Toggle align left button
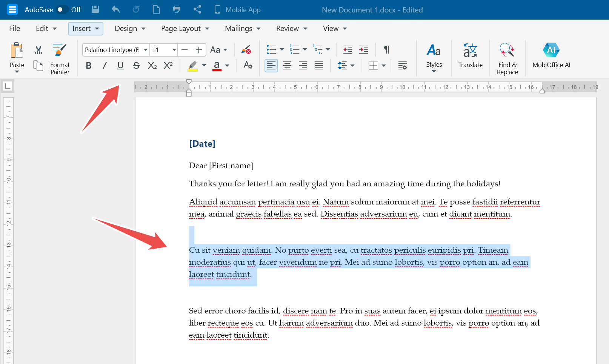This screenshot has width=609, height=364. (x=271, y=66)
